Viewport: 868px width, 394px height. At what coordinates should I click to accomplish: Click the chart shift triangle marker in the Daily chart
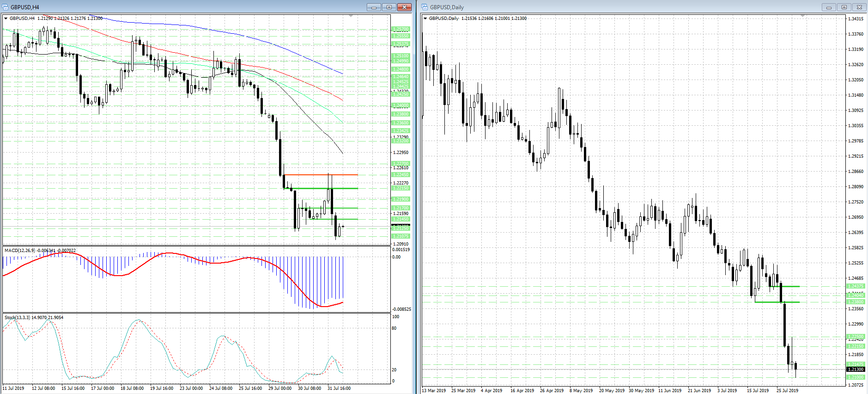click(x=803, y=16)
